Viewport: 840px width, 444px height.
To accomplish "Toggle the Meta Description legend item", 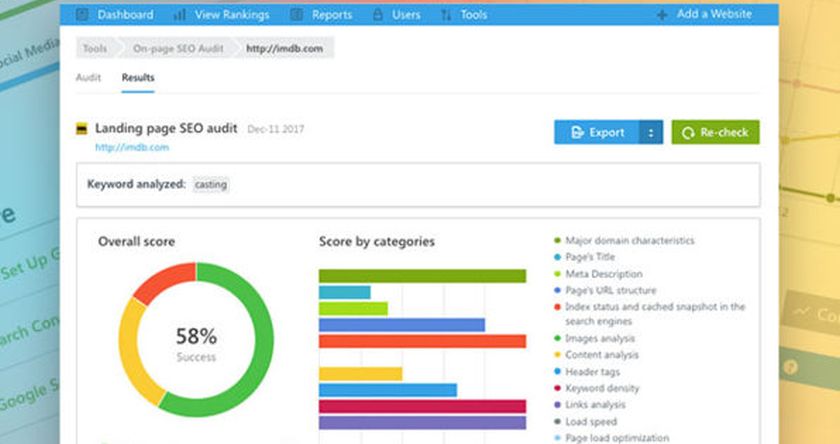I will pos(598,274).
